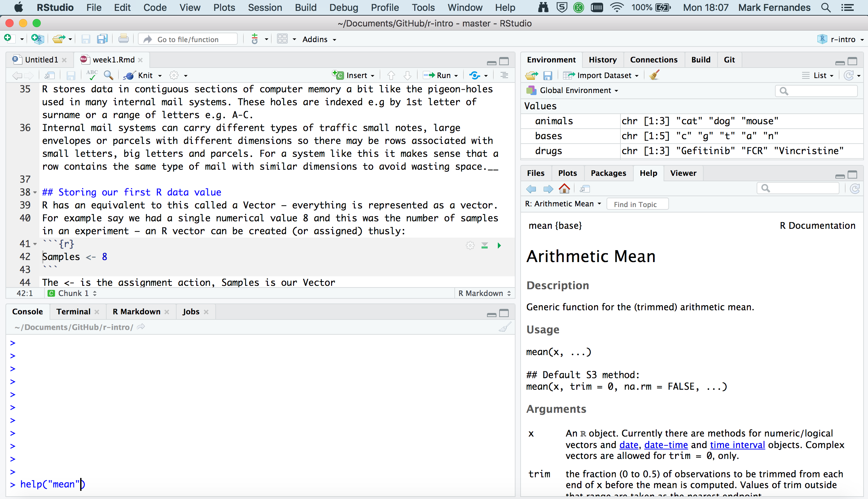Click the version control icon in main toolbar

click(x=255, y=39)
